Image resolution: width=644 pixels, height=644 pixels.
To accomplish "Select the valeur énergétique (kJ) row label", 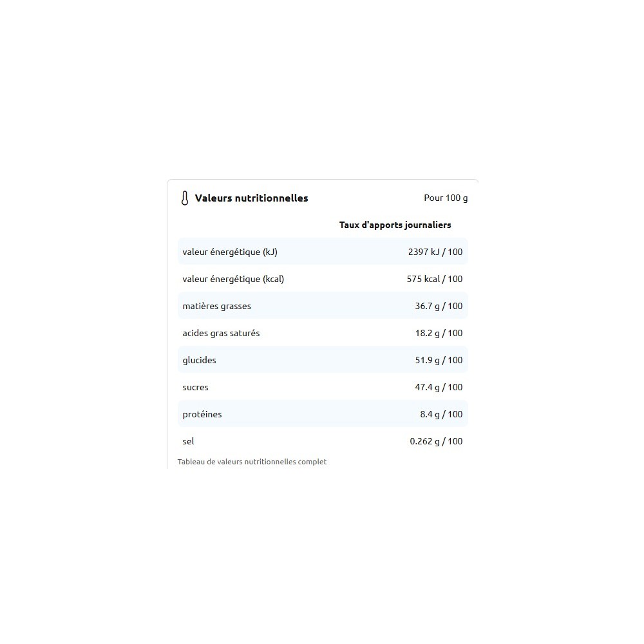I will pyautogui.click(x=230, y=252).
